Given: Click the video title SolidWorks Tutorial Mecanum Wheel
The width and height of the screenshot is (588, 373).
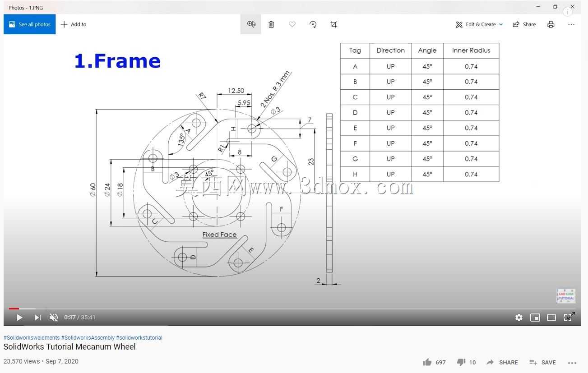Looking at the screenshot, I should 69,347.
